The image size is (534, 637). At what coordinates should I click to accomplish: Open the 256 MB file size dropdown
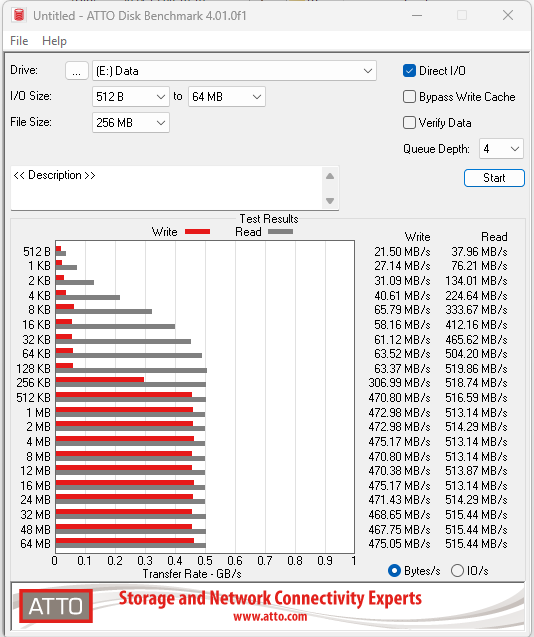(x=131, y=123)
